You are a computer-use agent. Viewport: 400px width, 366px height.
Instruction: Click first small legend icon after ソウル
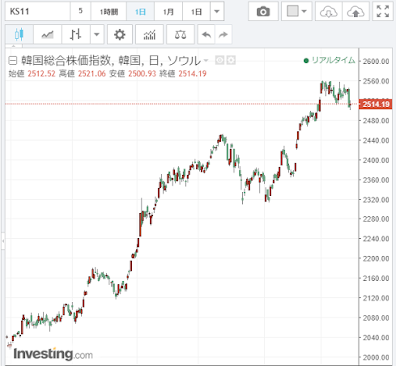pos(219,60)
